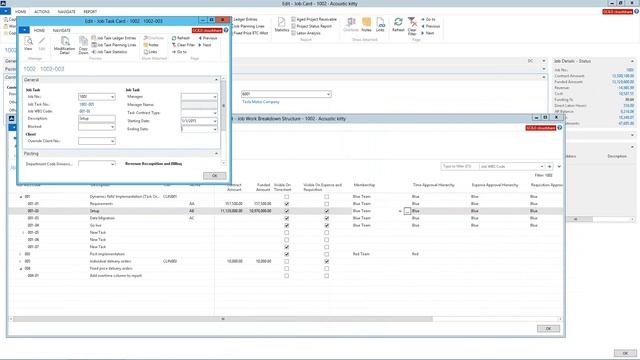Click Links in Job Task Card ribbon

151,52
